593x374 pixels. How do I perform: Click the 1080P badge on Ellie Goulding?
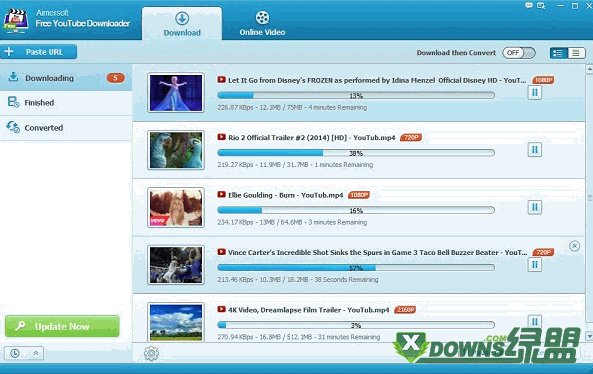pyautogui.click(x=359, y=195)
